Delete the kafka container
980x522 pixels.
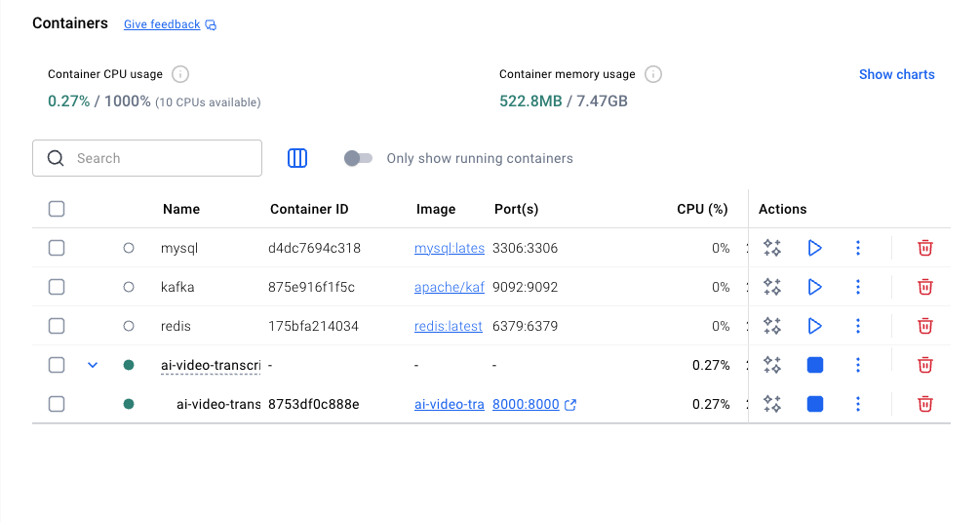925,287
